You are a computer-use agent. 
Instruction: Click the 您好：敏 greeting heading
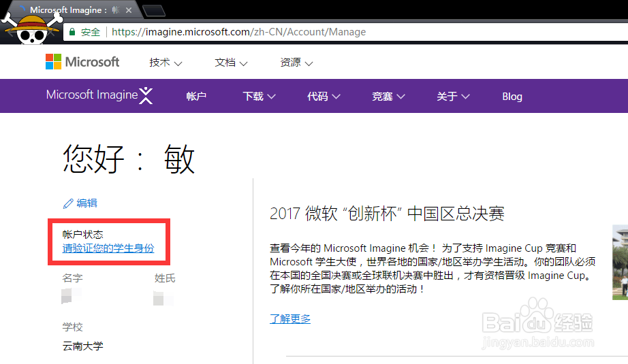[129, 159]
